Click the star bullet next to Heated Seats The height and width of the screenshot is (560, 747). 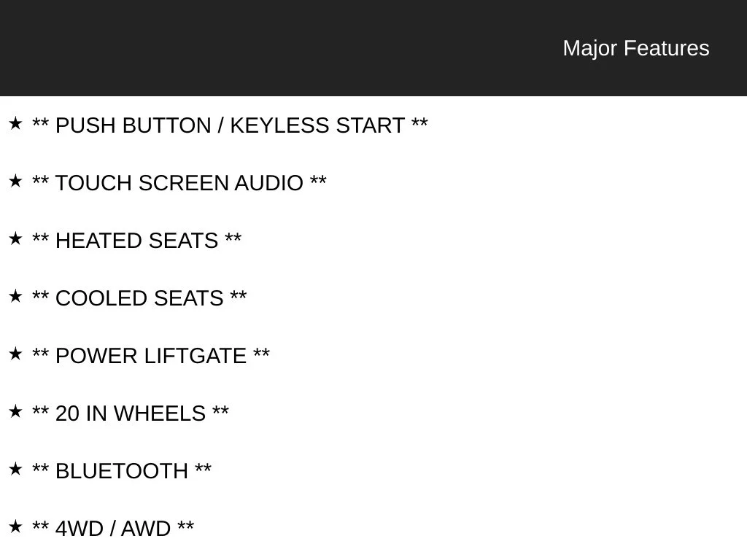coord(15,238)
